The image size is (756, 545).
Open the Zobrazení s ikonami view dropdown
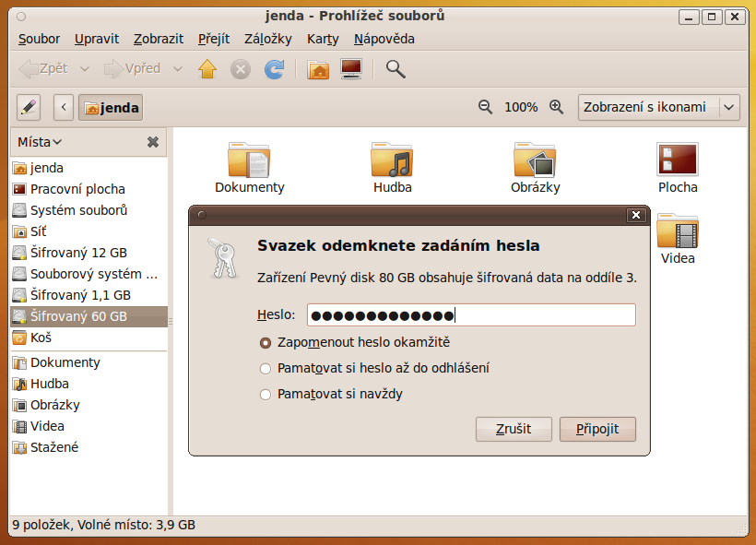coord(658,107)
